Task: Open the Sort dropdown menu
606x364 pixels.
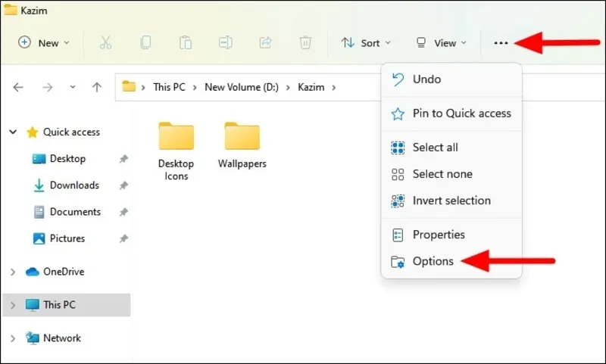Action: 366,43
